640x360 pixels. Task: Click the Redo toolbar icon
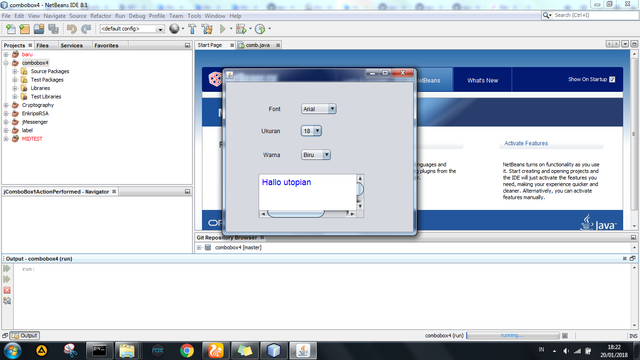coord(86,29)
